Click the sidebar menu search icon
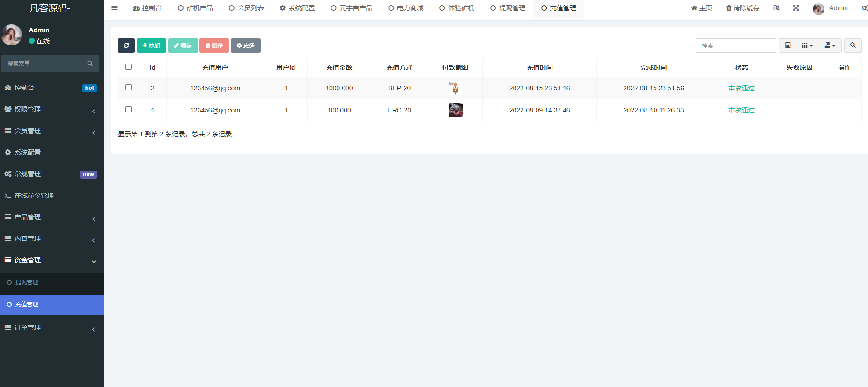The height and width of the screenshot is (387, 868). pos(90,63)
